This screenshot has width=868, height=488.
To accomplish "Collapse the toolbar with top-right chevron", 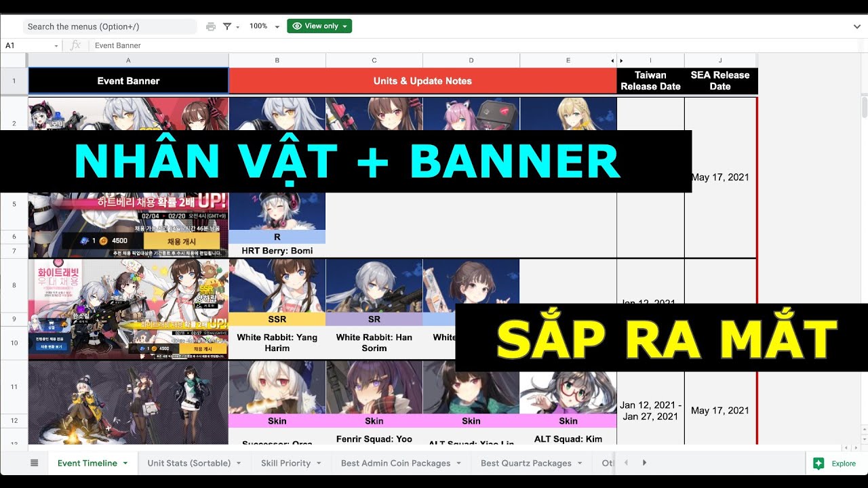I will (857, 26).
